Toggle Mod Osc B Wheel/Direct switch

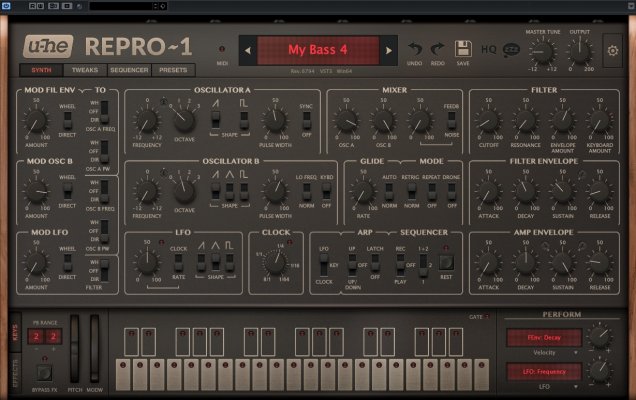(x=67, y=191)
